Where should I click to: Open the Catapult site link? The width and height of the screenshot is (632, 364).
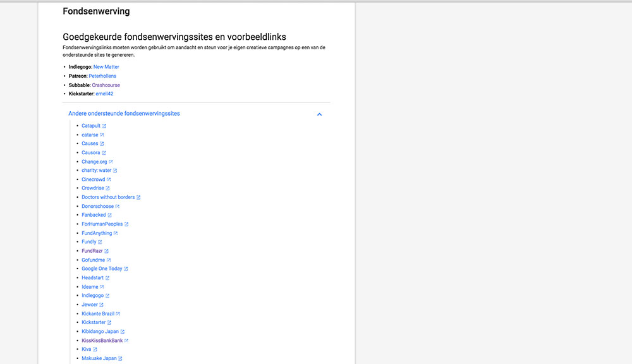91,126
